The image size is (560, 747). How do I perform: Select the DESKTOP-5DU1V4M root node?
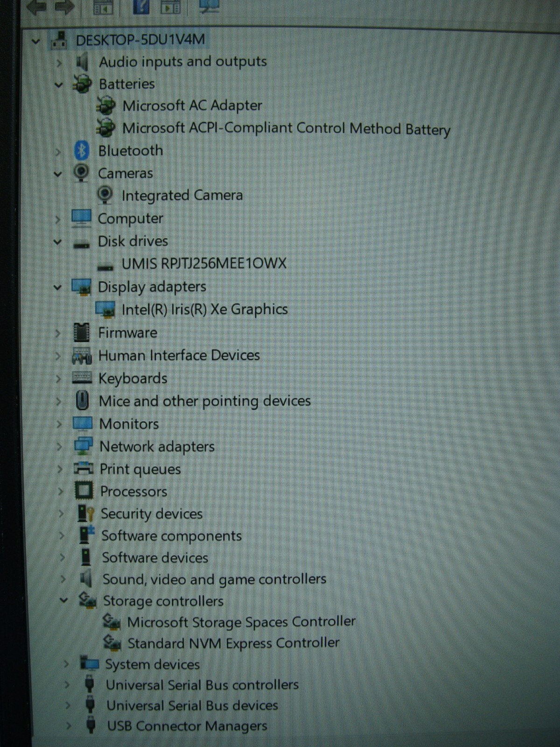tap(140, 40)
